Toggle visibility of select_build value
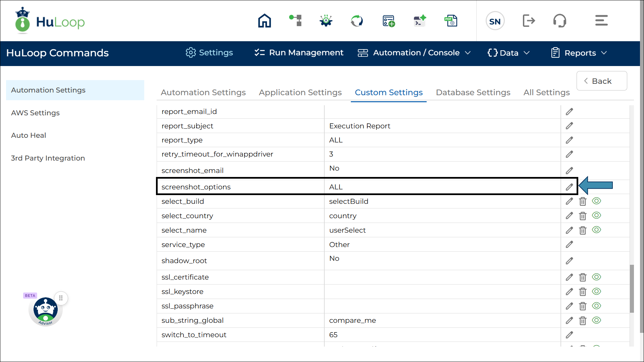 pyautogui.click(x=596, y=201)
